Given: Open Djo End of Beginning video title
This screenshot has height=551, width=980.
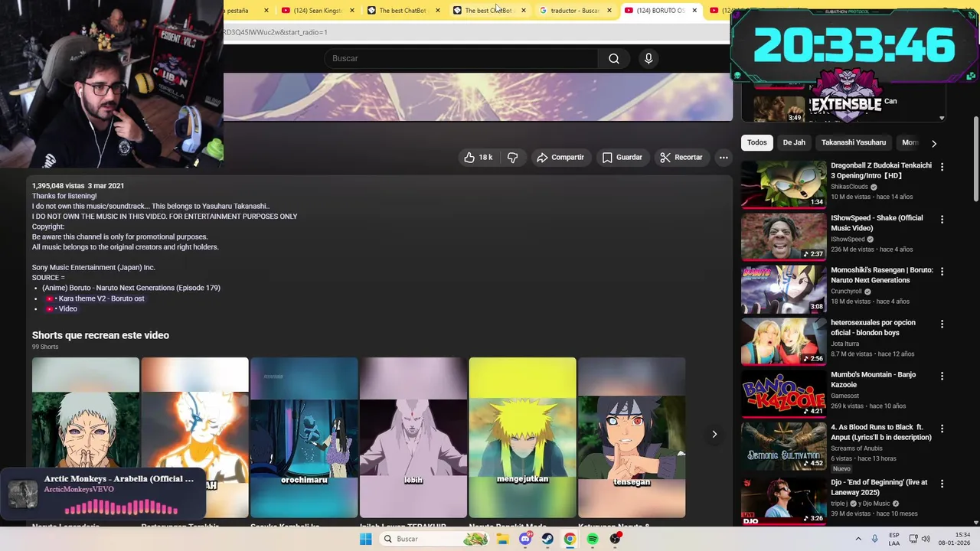Looking at the screenshot, I should (879, 487).
